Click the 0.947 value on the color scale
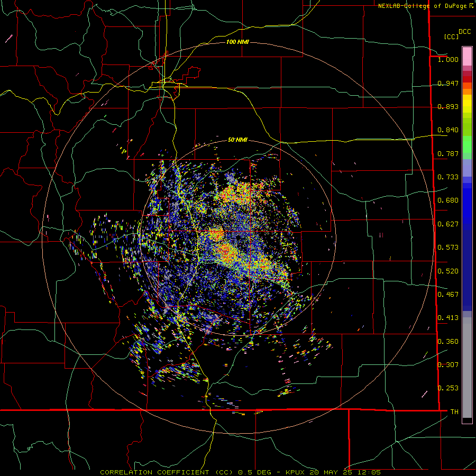This screenshot has height=476, width=476. pos(448,83)
